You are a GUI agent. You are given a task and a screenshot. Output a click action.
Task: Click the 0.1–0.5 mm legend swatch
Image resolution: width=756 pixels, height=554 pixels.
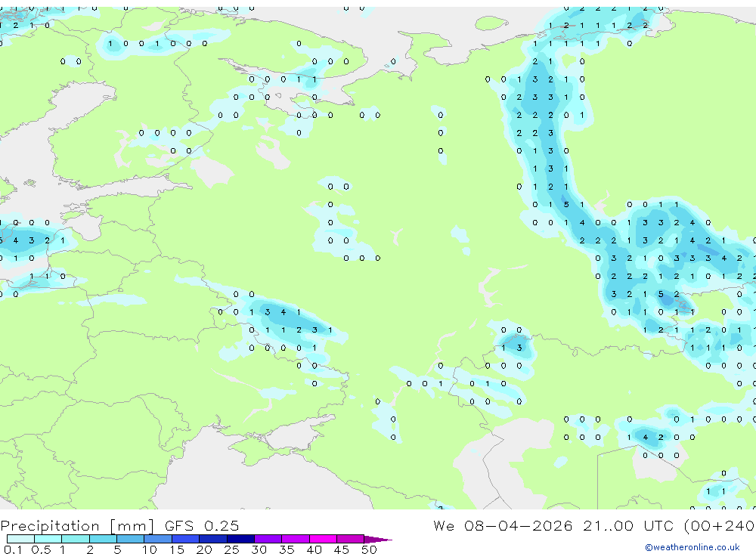coord(20,539)
